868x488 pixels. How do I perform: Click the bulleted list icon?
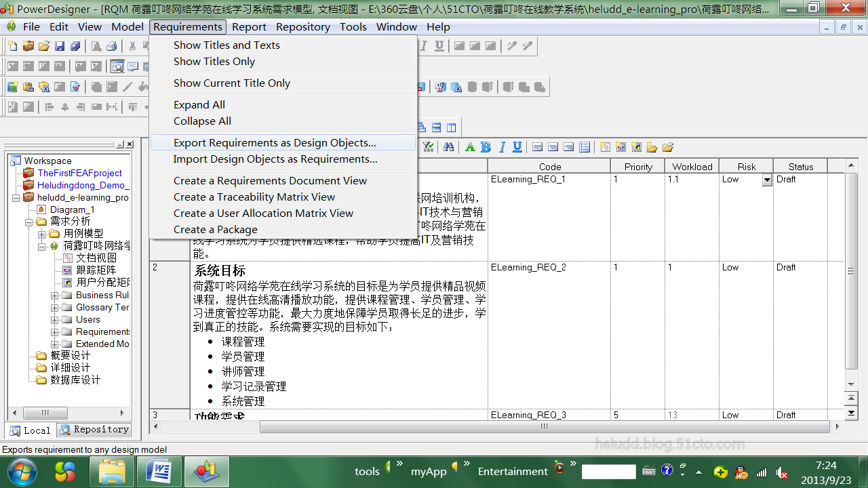coord(585,147)
